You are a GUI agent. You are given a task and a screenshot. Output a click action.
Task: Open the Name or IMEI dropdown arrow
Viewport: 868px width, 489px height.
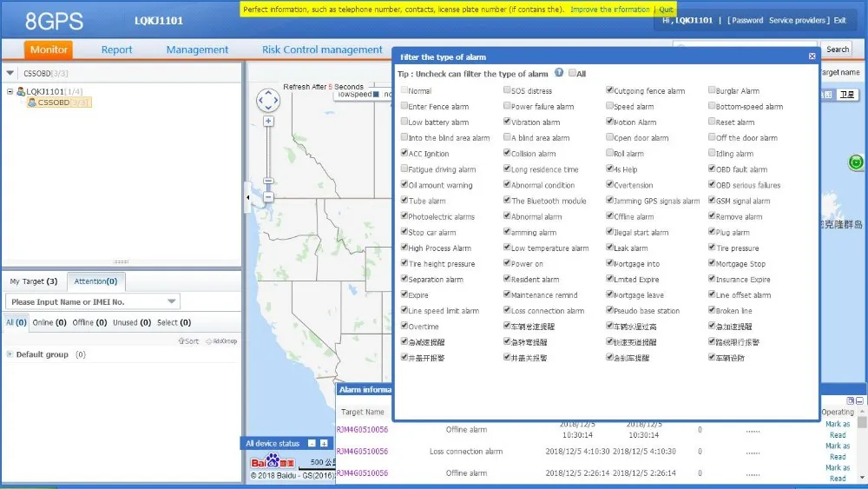172,301
